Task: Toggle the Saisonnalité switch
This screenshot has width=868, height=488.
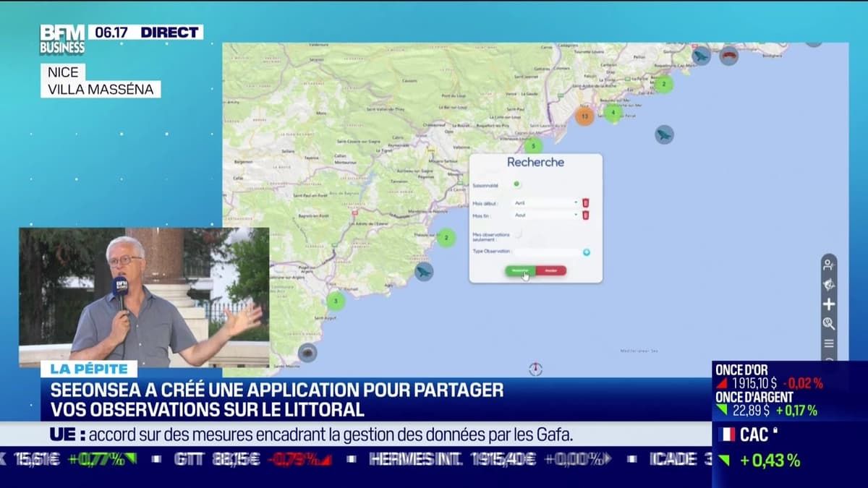Action: click(516, 184)
